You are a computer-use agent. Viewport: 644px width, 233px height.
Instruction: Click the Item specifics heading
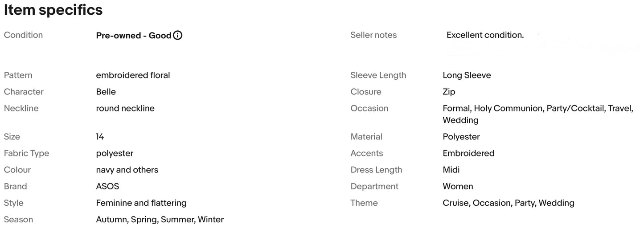coord(53,10)
